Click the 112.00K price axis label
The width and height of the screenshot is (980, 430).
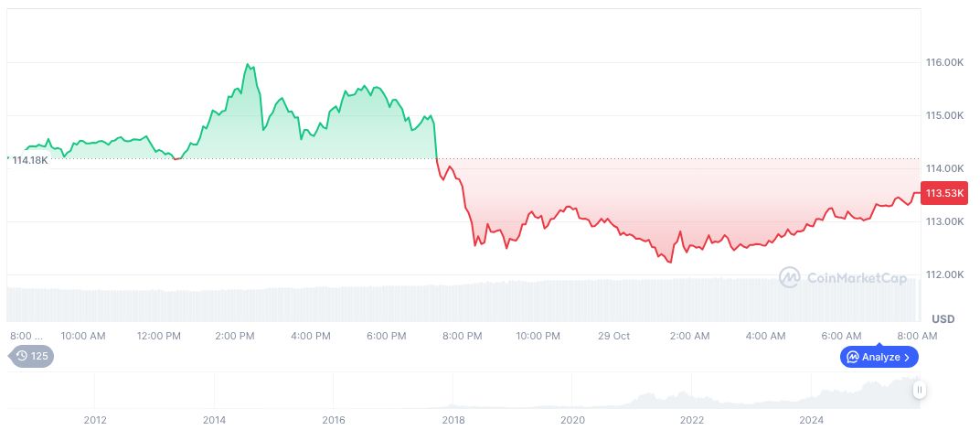(944, 274)
